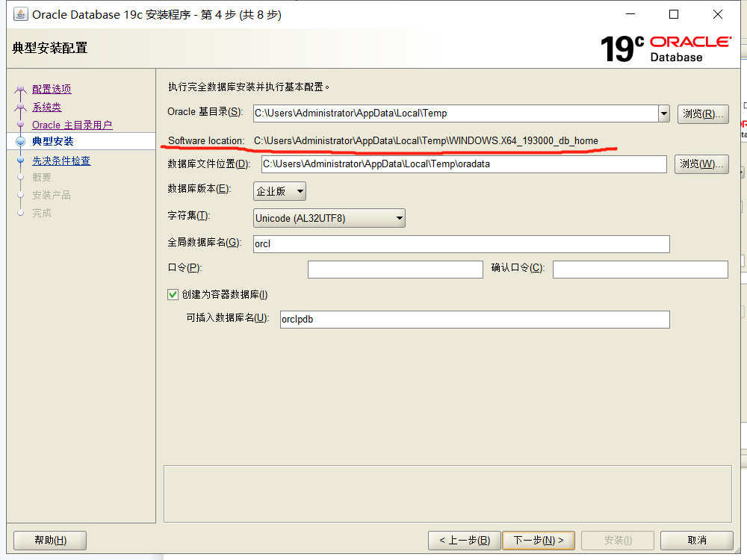Click the 典型安装 step icon in sidebar

point(20,140)
